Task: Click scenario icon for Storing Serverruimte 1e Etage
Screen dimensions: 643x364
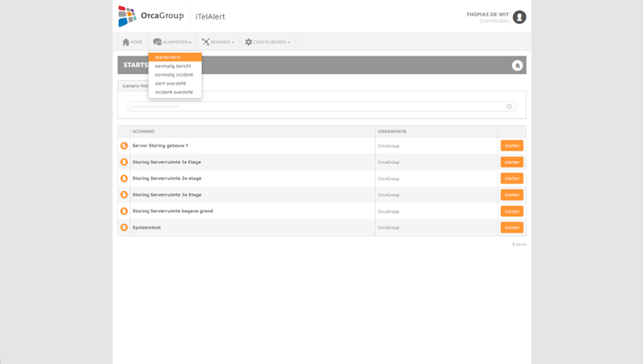Action: tap(124, 161)
